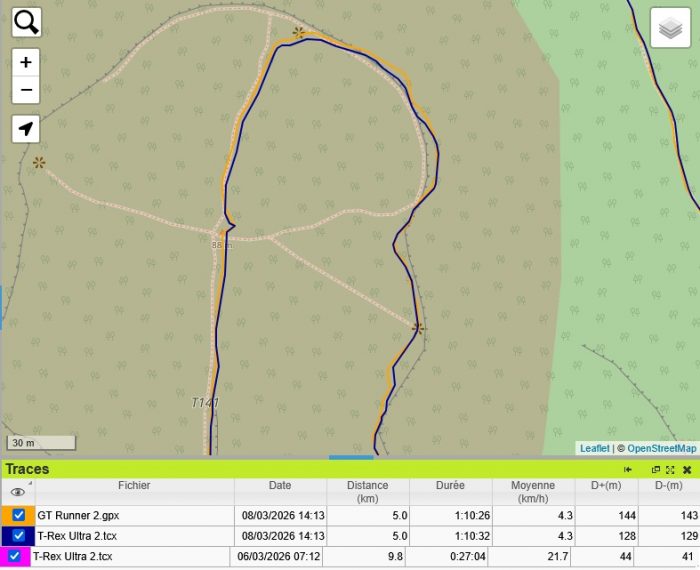The height and width of the screenshot is (570, 700).
Task: Sort traces by Date column header
Action: [x=280, y=486]
